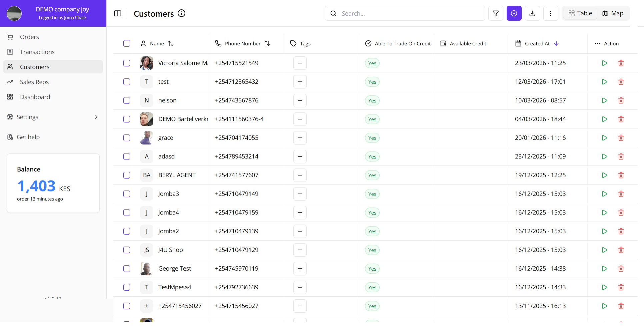Screen dimensions: 644x326
Task: Click the green plus icon to add a customer
Action: (x=514, y=13)
